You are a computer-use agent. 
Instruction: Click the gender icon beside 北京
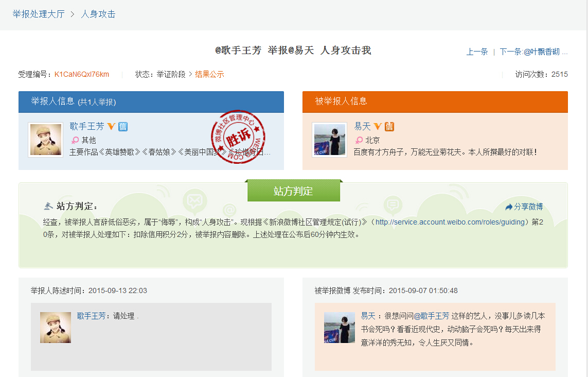point(359,140)
